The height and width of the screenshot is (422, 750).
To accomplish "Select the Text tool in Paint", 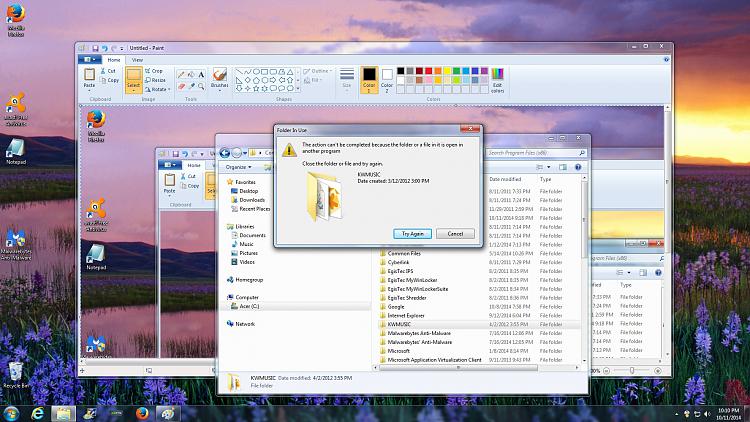I will (x=201, y=75).
